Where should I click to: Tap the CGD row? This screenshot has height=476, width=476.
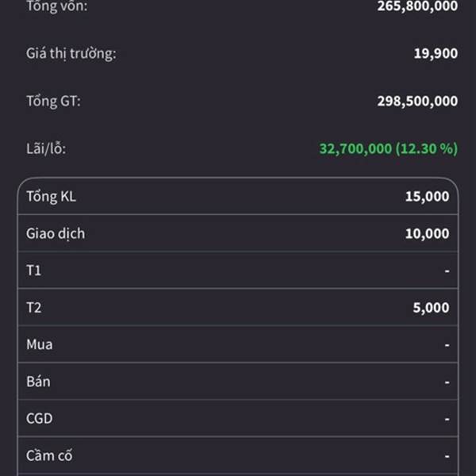(238, 419)
